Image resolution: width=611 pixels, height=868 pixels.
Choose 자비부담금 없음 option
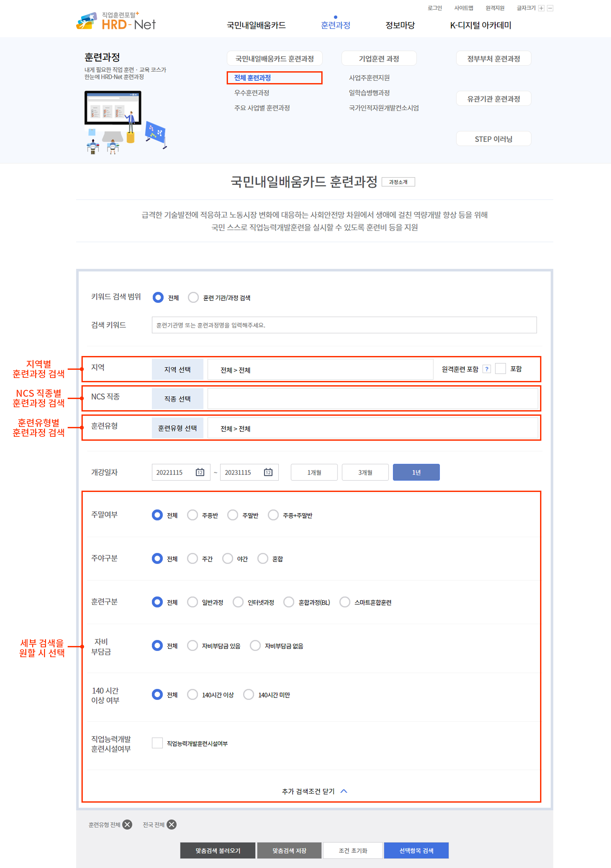[x=255, y=645]
